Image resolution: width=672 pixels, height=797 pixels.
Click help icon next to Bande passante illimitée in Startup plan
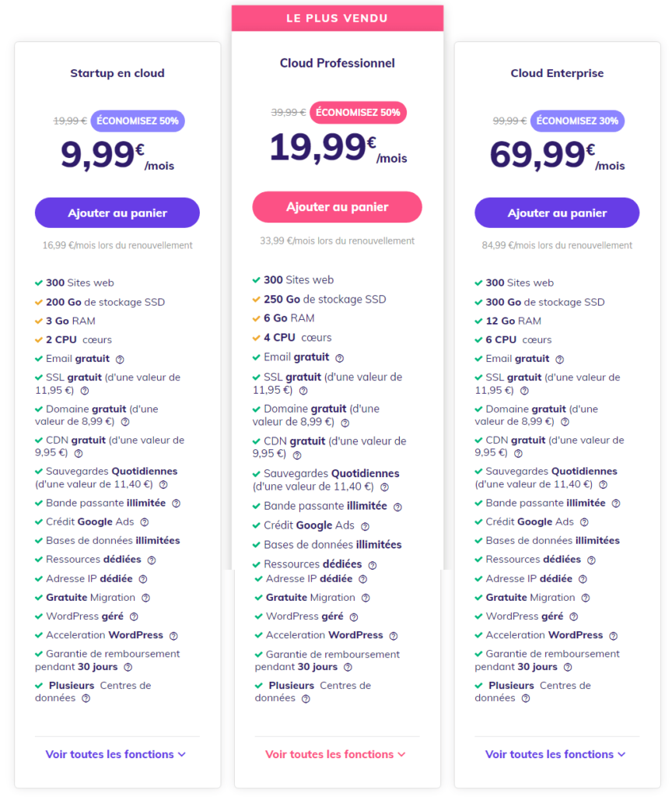[x=176, y=503]
